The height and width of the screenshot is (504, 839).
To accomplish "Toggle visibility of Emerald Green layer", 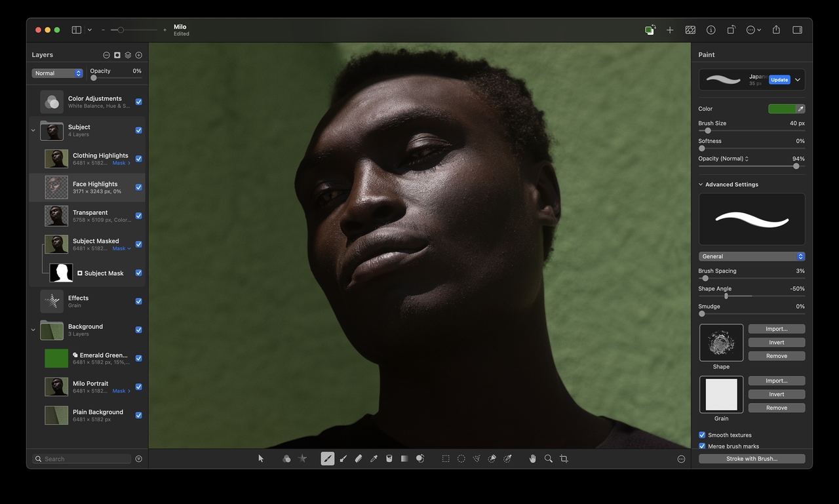I will pyautogui.click(x=138, y=359).
